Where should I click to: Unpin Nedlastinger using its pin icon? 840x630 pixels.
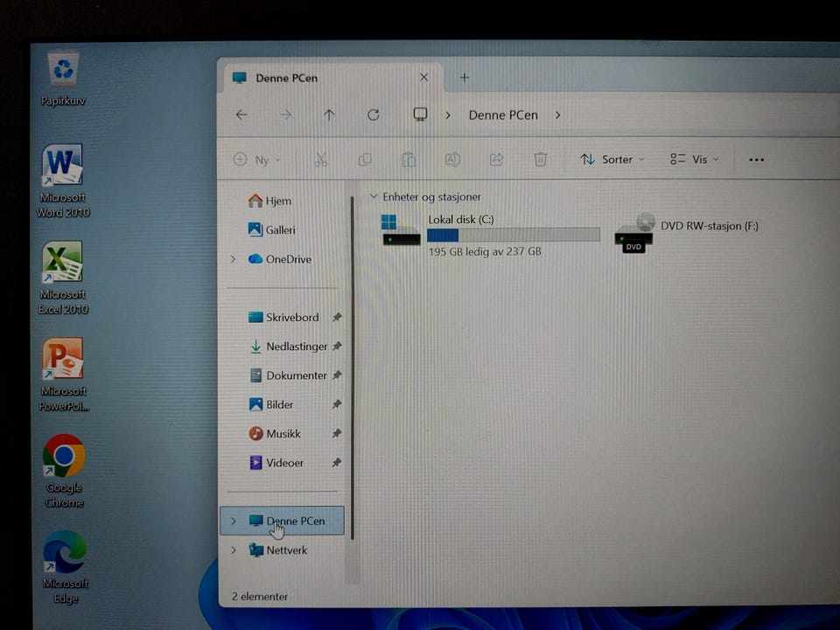[337, 346]
